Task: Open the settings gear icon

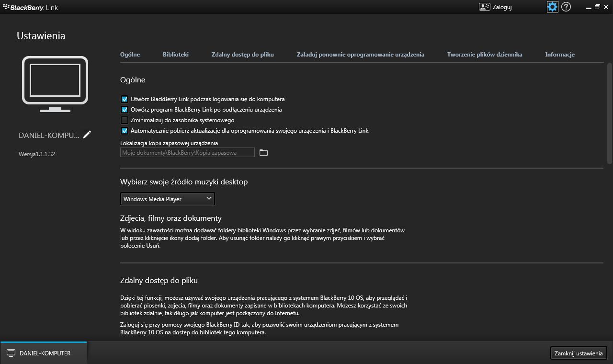Action: (x=553, y=7)
